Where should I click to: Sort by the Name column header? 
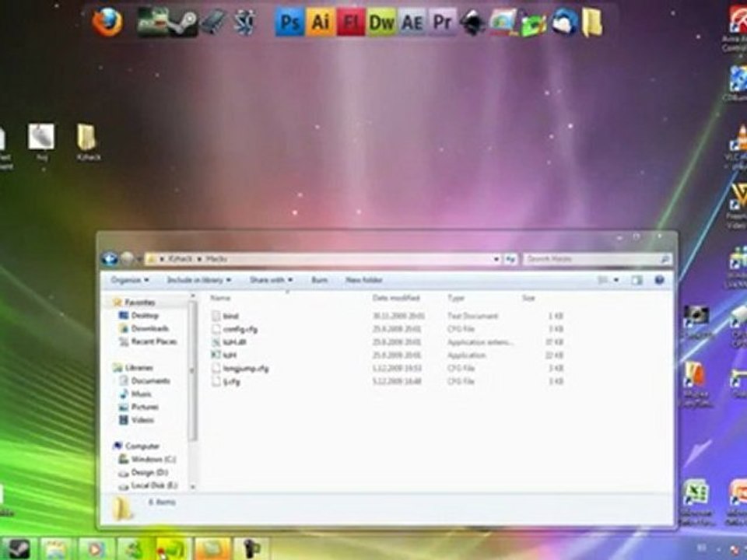click(220, 298)
